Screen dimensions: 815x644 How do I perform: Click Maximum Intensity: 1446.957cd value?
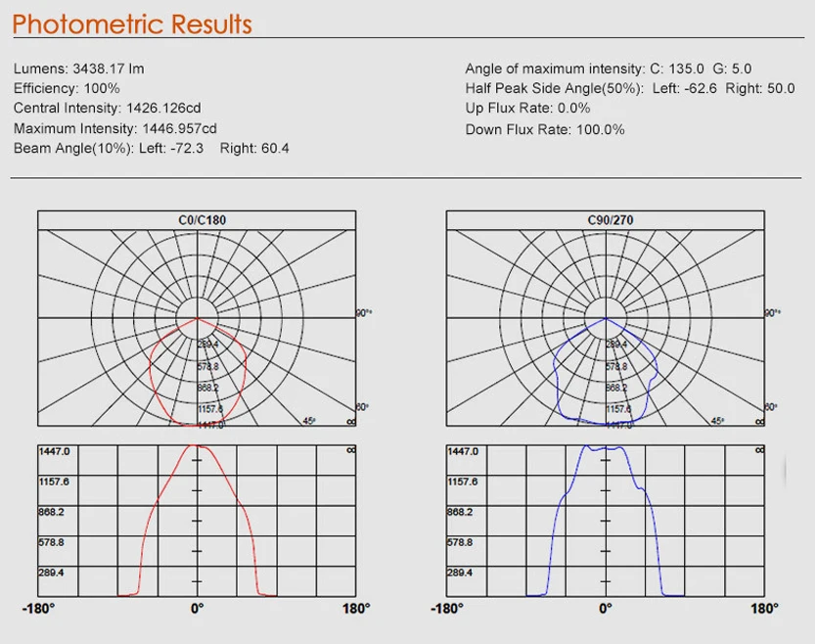(x=115, y=128)
